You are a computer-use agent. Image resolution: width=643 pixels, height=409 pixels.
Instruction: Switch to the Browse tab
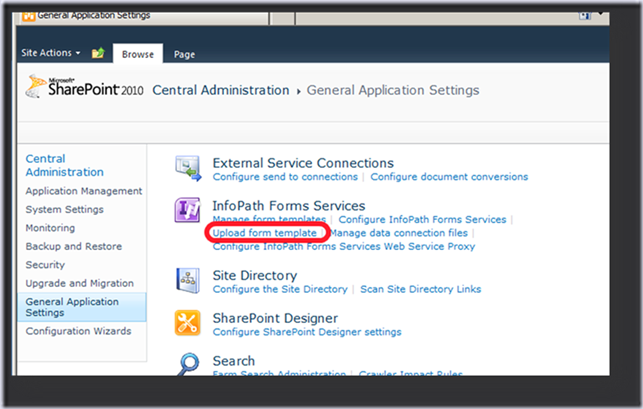[138, 54]
